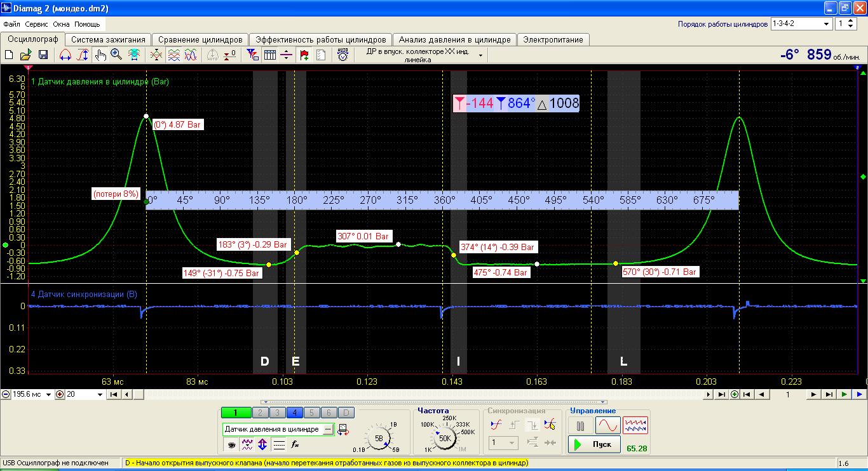The image size is (868, 471).
Task: Toggle separated channel waveforms view
Action: coord(173,55)
